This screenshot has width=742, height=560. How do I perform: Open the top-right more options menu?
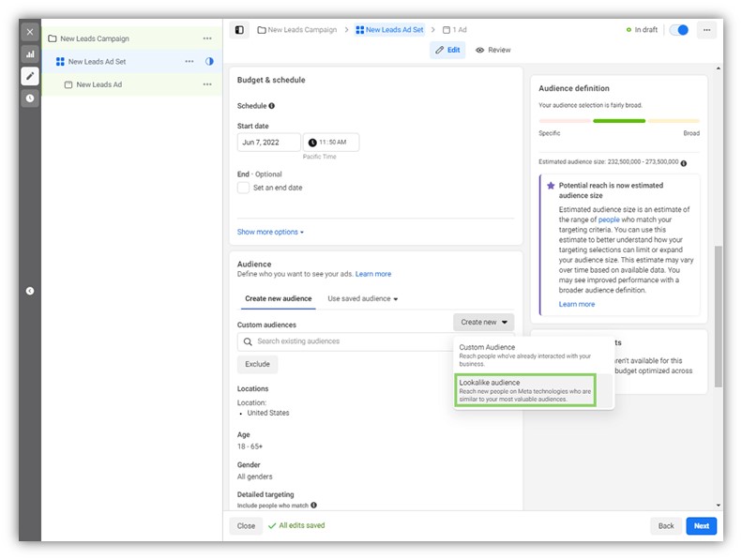tap(706, 30)
